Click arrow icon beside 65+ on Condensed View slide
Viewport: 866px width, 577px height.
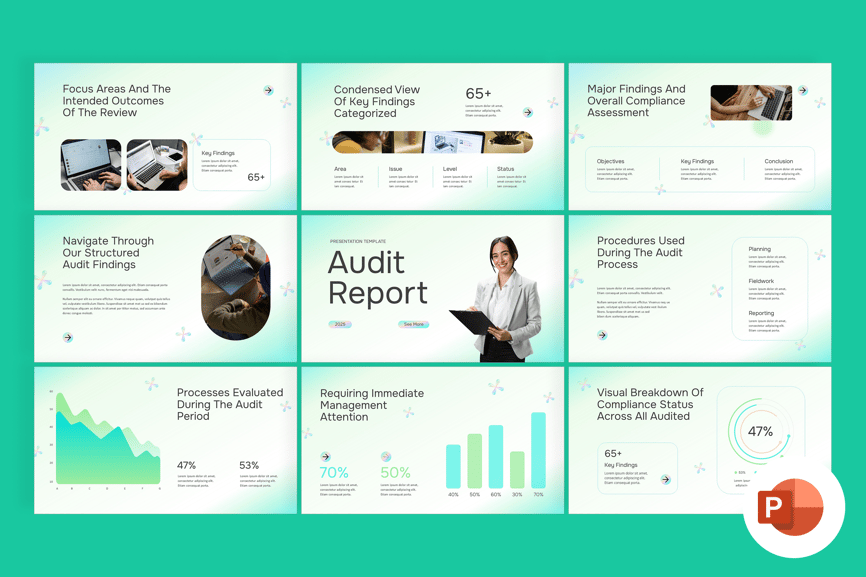coord(528,113)
